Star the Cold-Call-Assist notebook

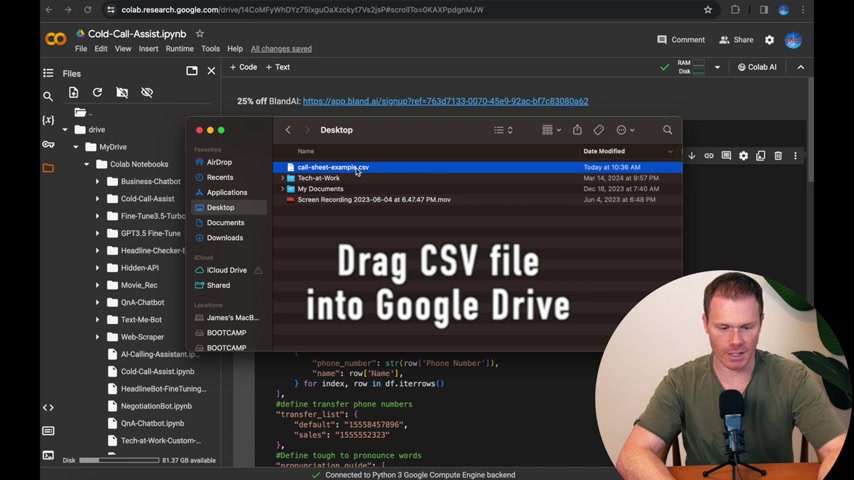200,34
